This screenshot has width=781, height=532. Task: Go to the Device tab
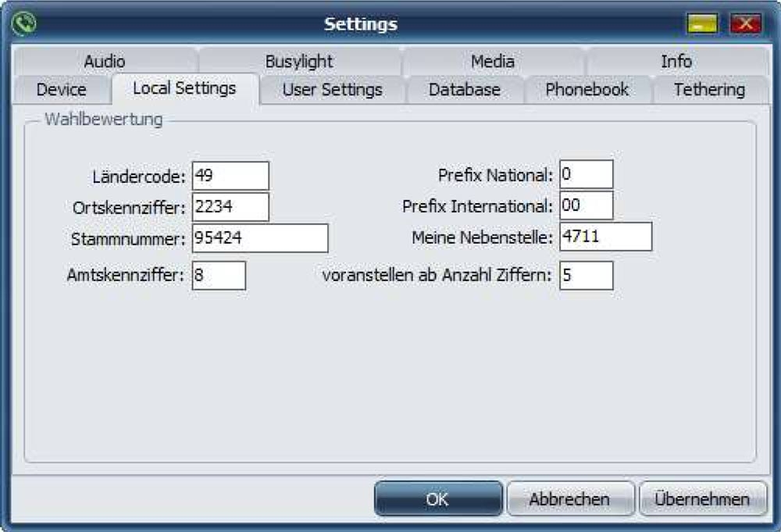pyautogui.click(x=61, y=89)
